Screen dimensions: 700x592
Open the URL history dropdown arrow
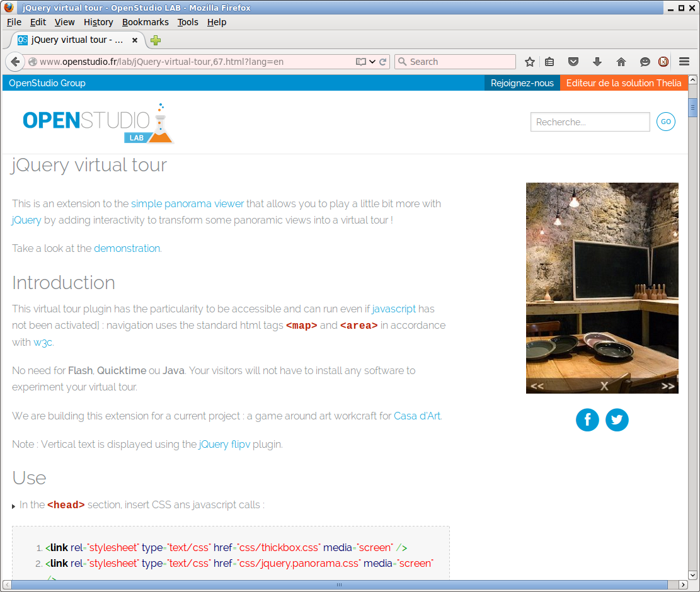point(372,62)
